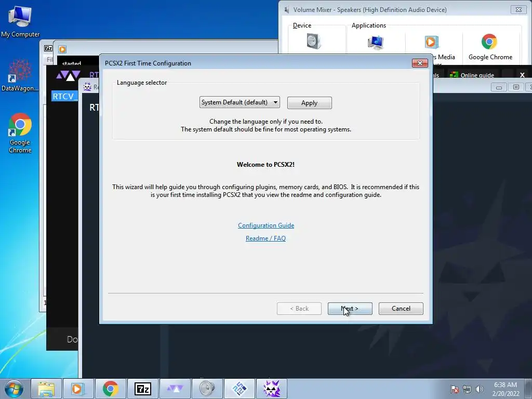Switch to RTCV launcher taskbar icon

(175, 389)
